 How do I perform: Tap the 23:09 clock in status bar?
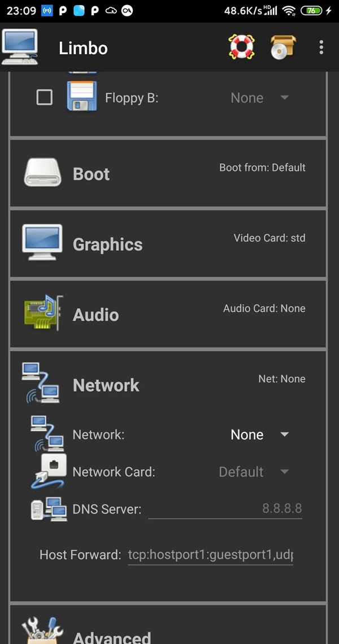coord(21,11)
